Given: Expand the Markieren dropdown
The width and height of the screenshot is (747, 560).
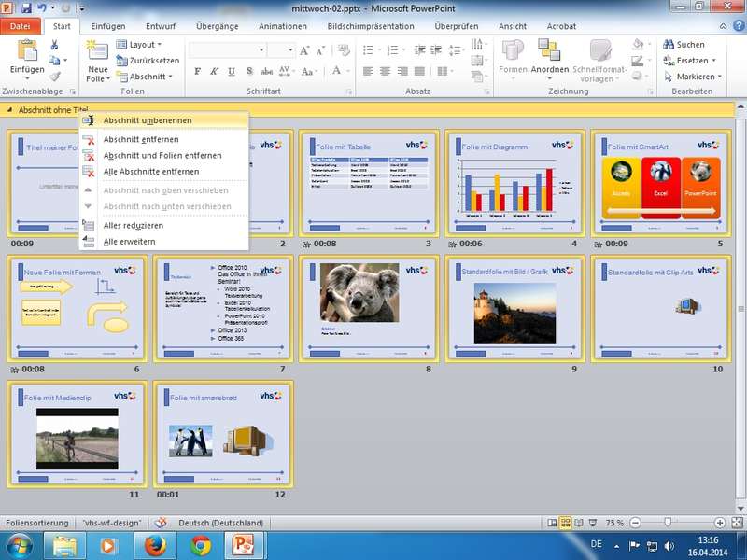Looking at the screenshot, I should 697,77.
